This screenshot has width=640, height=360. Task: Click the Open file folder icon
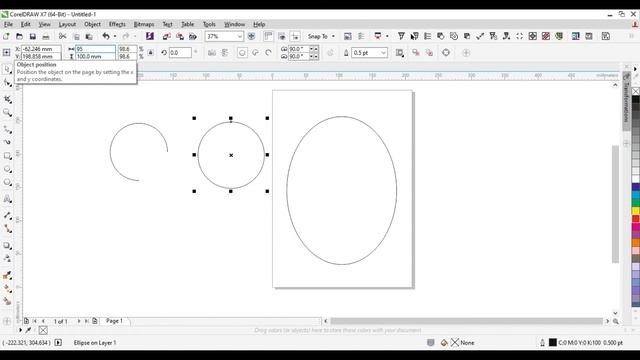click(19, 36)
